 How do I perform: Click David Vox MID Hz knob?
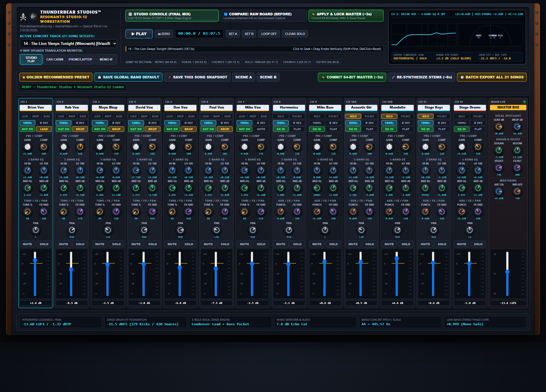pyautogui.click(x=136, y=188)
